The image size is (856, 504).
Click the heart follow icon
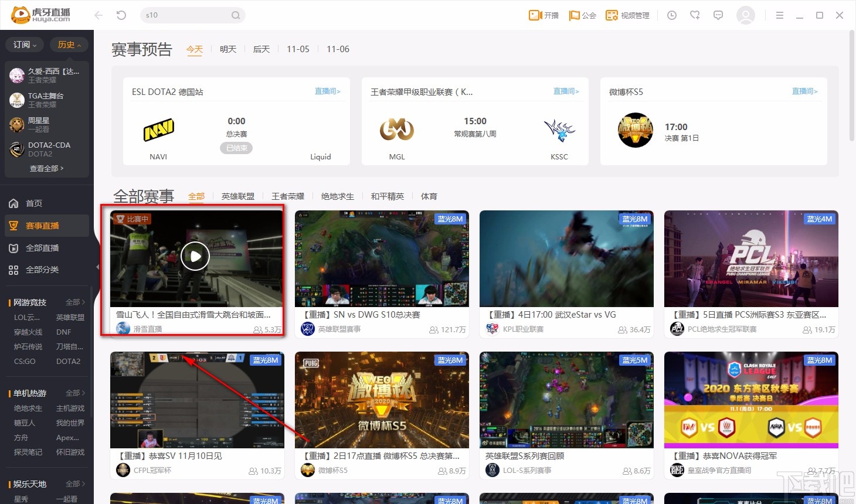point(695,15)
